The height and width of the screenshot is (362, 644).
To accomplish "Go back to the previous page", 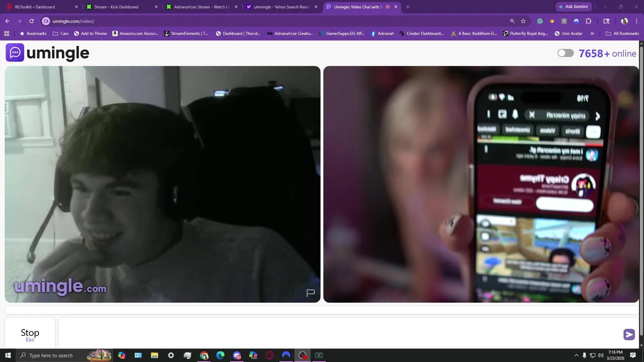I will point(8,21).
